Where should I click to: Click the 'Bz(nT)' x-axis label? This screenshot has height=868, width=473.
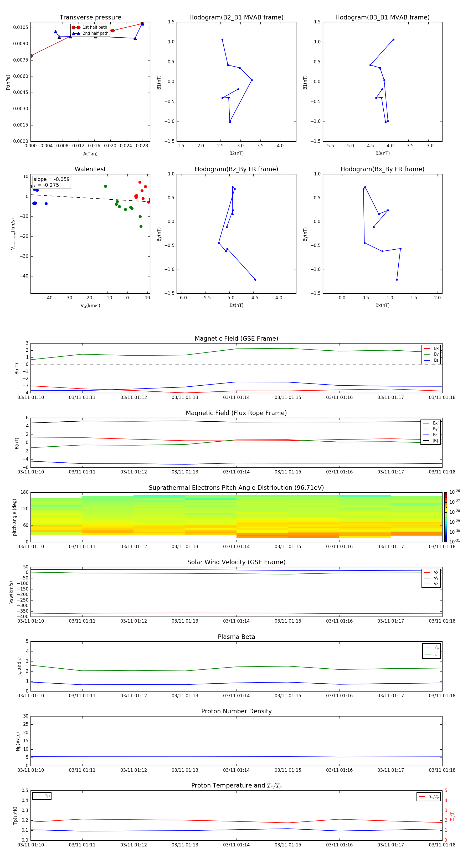[236, 305]
